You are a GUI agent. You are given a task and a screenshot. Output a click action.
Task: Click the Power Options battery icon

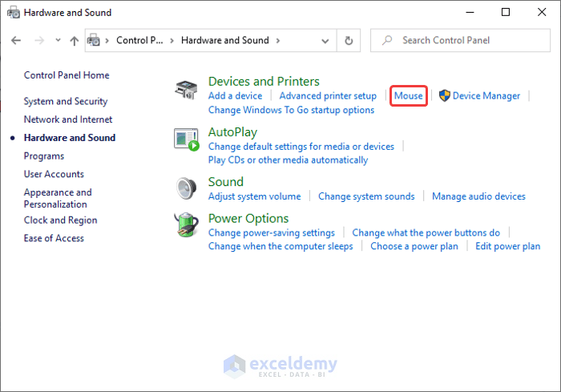click(187, 226)
